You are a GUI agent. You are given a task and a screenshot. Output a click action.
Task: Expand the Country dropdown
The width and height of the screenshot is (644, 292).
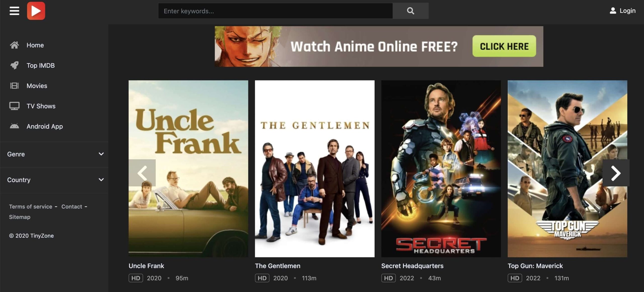(54, 180)
